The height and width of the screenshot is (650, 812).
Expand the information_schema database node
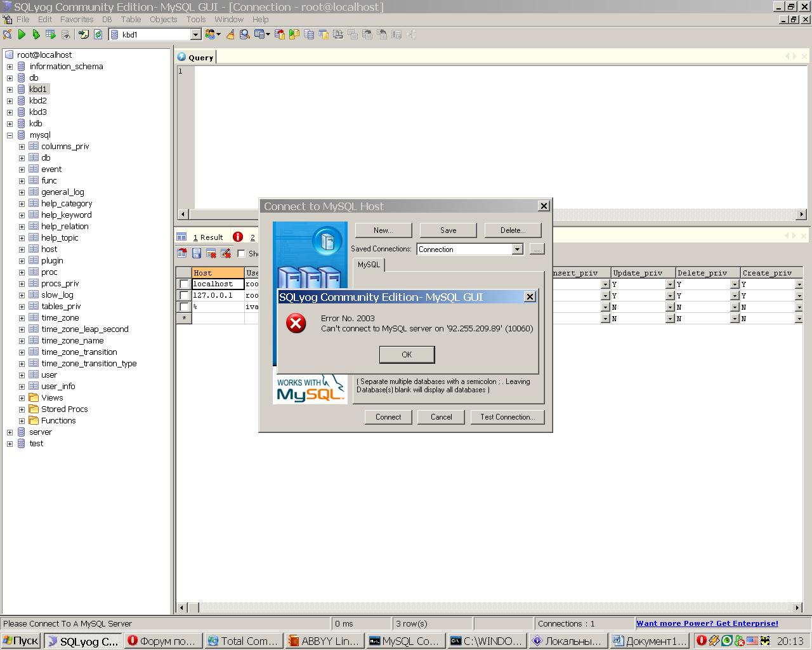tap(10, 66)
